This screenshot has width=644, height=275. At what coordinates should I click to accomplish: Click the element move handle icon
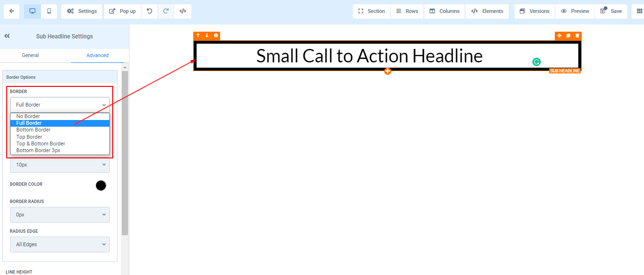click(559, 36)
